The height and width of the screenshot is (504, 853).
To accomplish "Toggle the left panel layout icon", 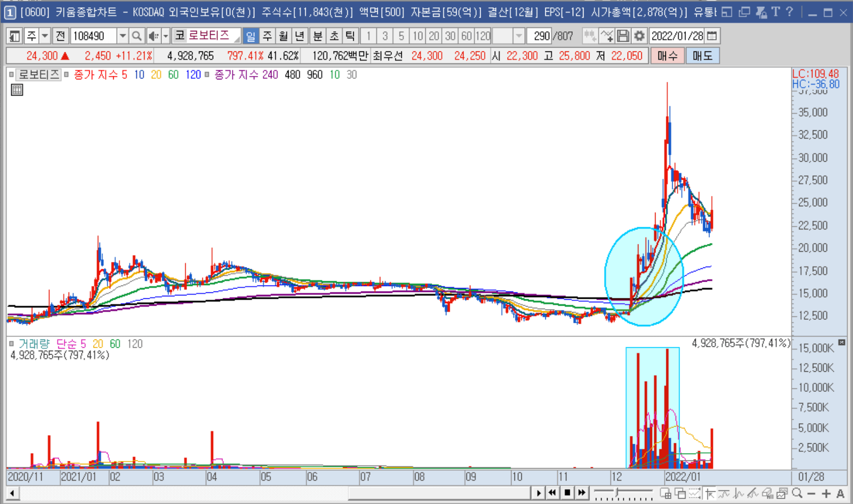I will click(x=15, y=36).
